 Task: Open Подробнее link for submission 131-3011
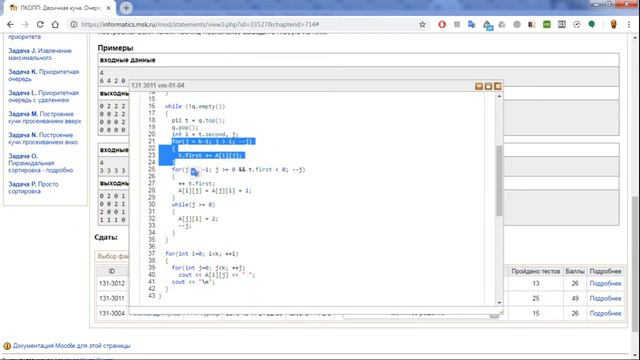coord(605,298)
